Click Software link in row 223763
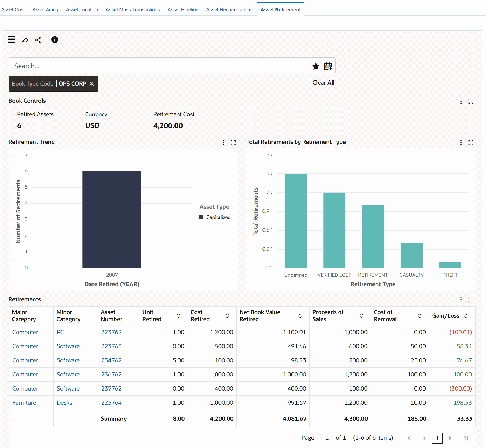Viewport: 487px width, 448px height. coord(68,346)
